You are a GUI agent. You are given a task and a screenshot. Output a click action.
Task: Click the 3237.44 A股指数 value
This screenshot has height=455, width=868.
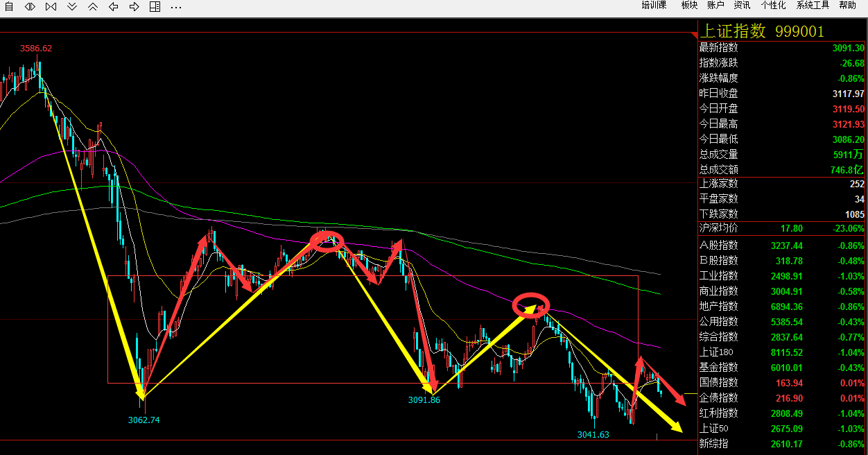[x=787, y=246]
